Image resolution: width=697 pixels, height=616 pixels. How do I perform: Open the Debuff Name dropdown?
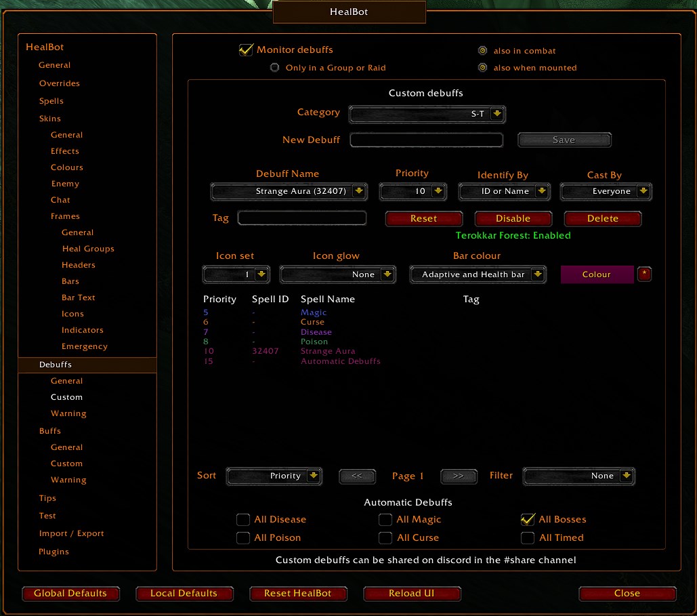[289, 191]
